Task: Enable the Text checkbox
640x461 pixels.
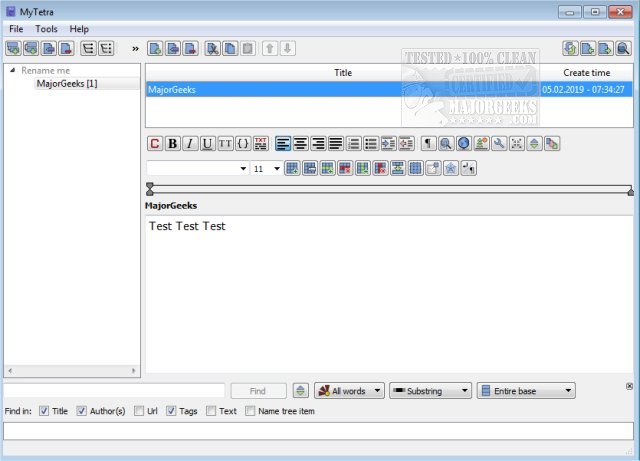Action: pos(211,411)
